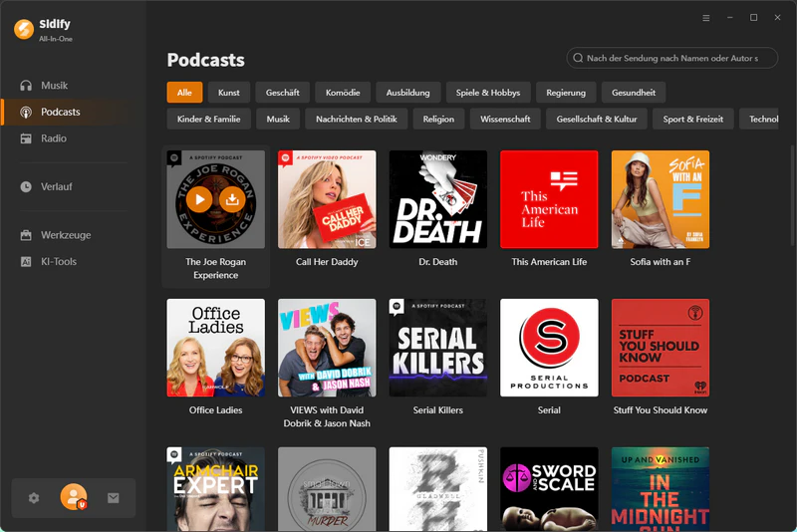Filter podcasts by Wissenschaft
The height and width of the screenshot is (532, 797).
[505, 119]
